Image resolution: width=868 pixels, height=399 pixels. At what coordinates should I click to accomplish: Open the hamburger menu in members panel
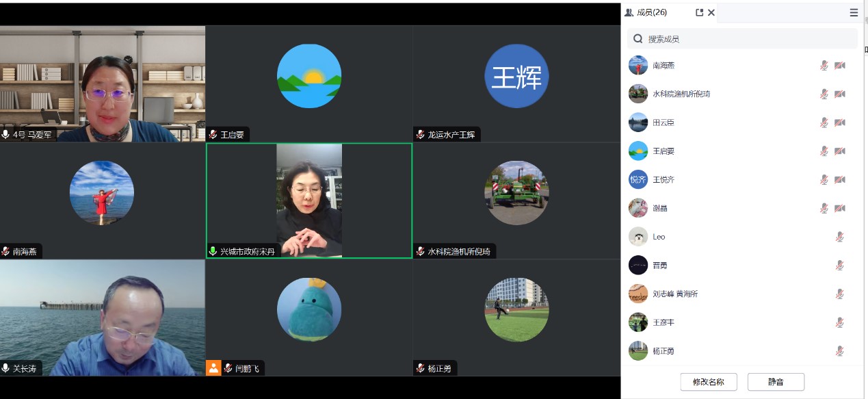coord(854,12)
